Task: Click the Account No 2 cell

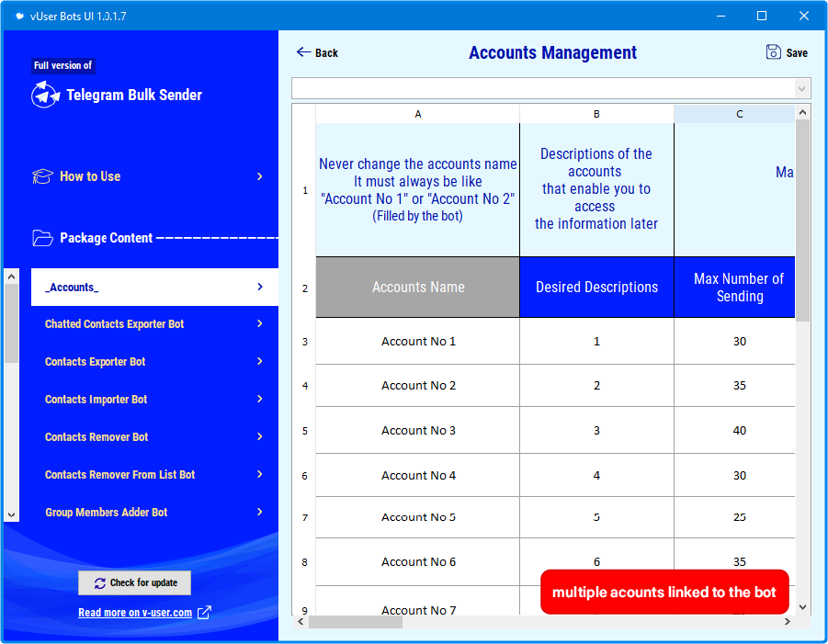Action: click(x=418, y=386)
